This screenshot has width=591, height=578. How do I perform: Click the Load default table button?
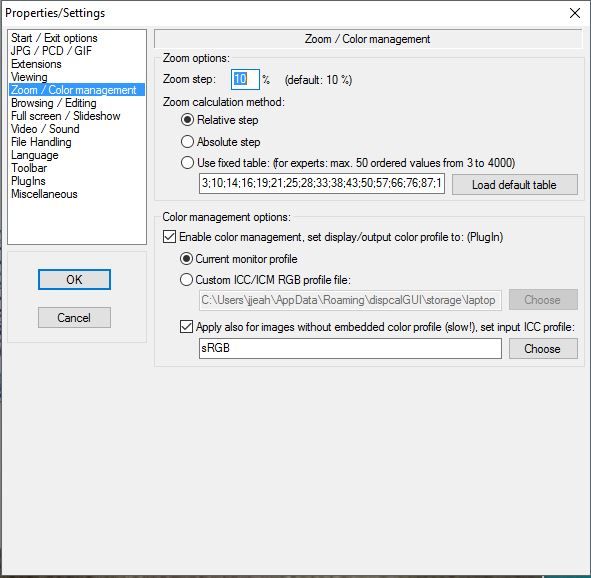coord(514,185)
